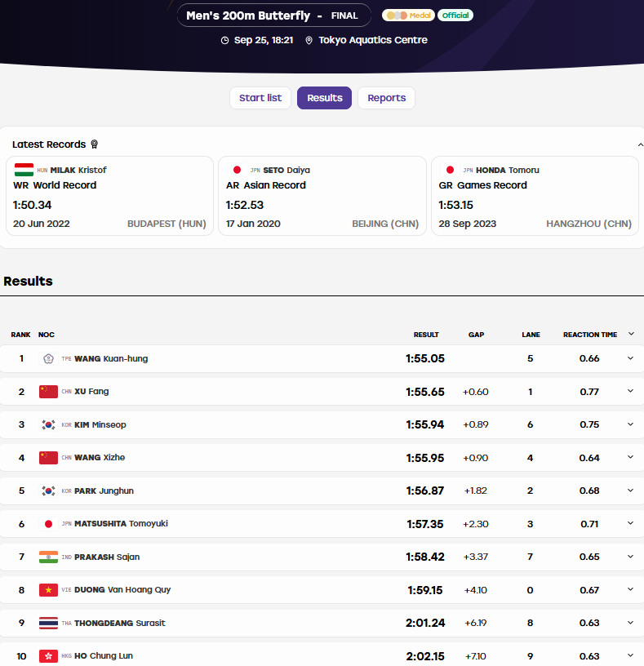Click gap value +0.60
Viewport: 644px width, 666px height.
point(475,392)
